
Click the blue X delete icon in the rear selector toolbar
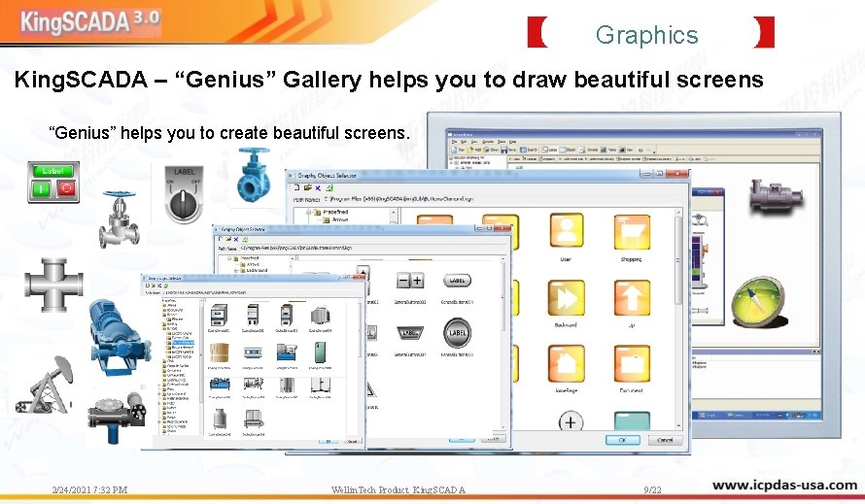pos(318,187)
